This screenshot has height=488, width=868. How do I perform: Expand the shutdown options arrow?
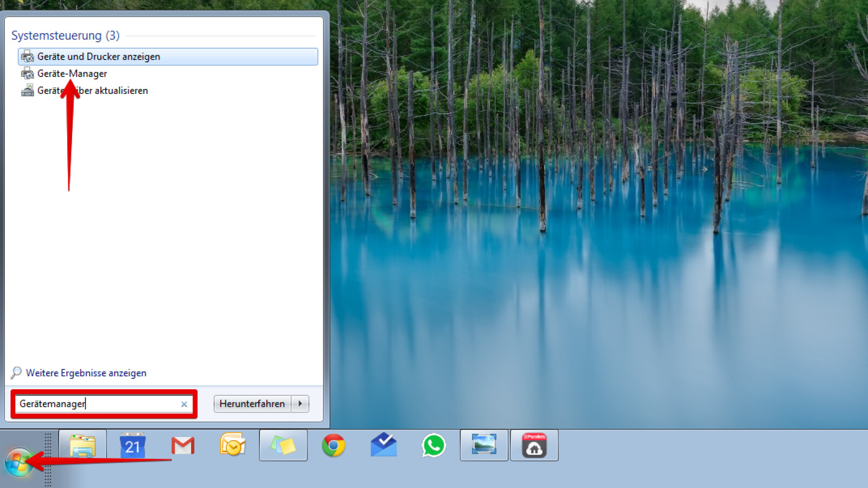301,403
